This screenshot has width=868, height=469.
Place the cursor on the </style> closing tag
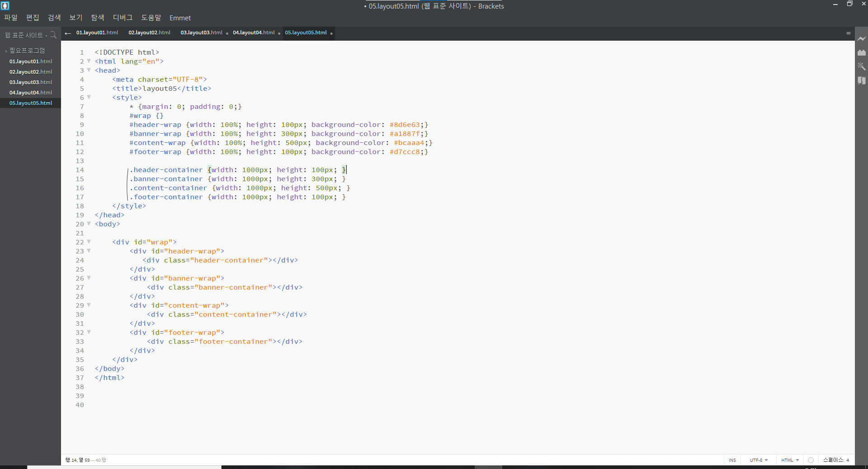(x=129, y=206)
